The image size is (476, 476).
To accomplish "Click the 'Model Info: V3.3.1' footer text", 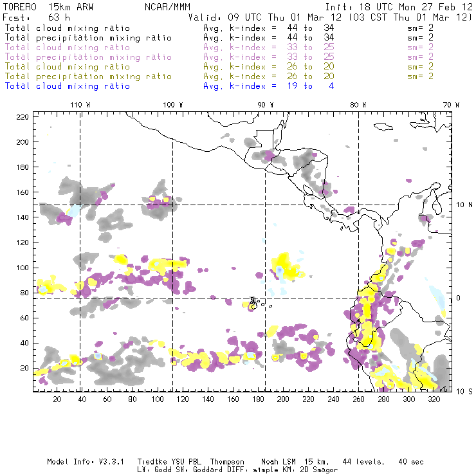I will (86, 462).
